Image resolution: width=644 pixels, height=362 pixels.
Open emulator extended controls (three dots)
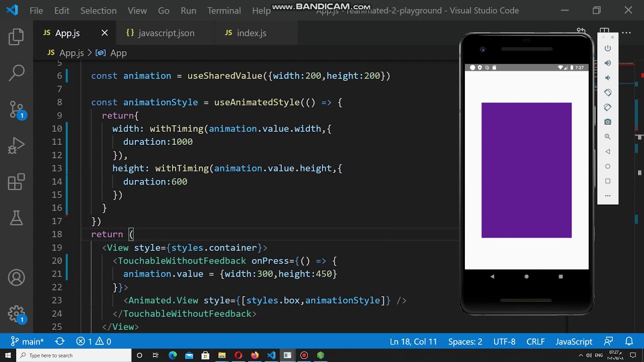[x=608, y=196]
